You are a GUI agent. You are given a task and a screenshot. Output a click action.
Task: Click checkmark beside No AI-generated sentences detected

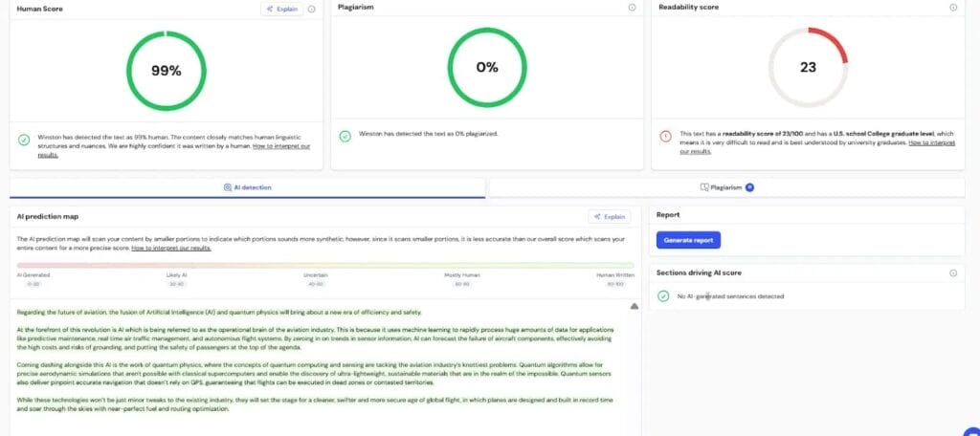(x=663, y=296)
